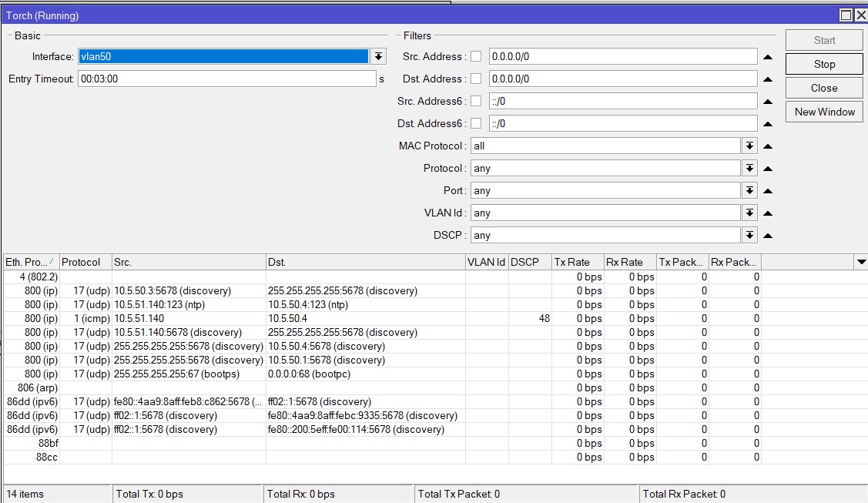Click the Start button
The width and height of the screenshot is (868, 503).
[x=824, y=40]
